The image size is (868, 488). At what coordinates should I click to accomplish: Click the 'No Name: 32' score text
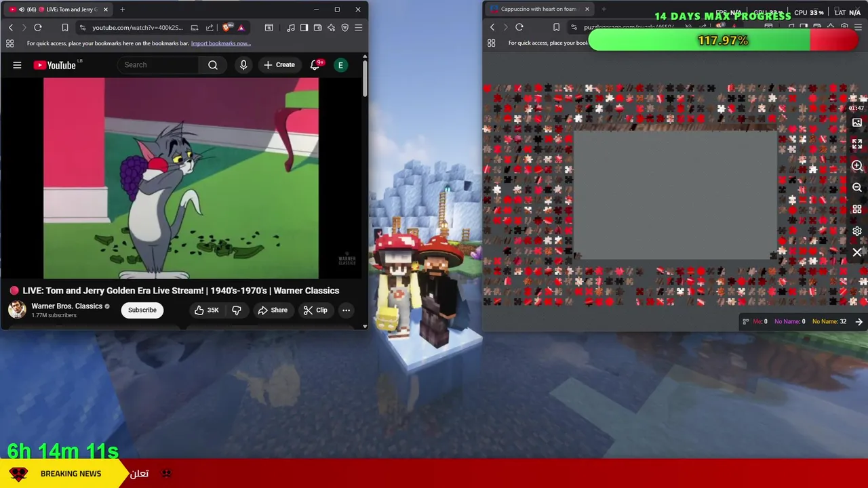[x=829, y=322]
